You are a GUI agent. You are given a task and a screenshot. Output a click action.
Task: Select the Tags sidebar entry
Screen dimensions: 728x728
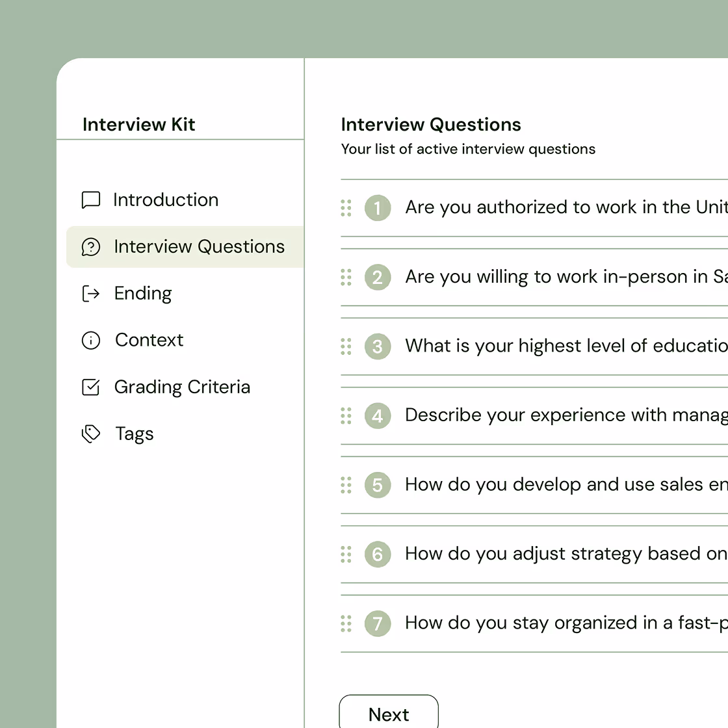coord(134,434)
